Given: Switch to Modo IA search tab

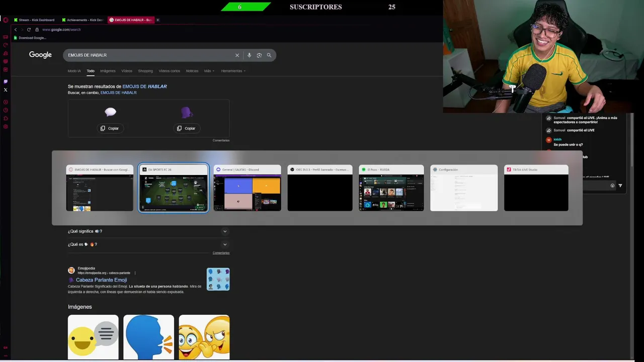Looking at the screenshot, I should 74,71.
